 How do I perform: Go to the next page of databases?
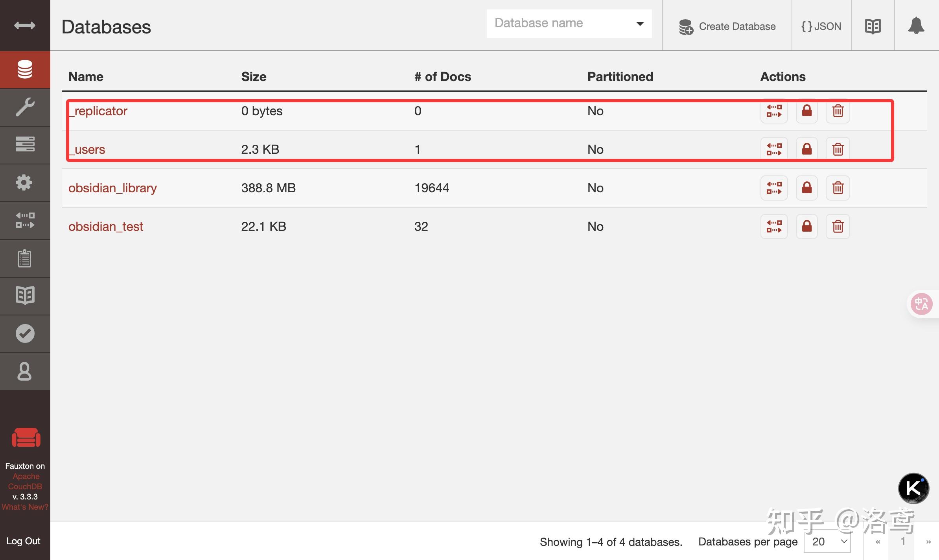pos(928,542)
